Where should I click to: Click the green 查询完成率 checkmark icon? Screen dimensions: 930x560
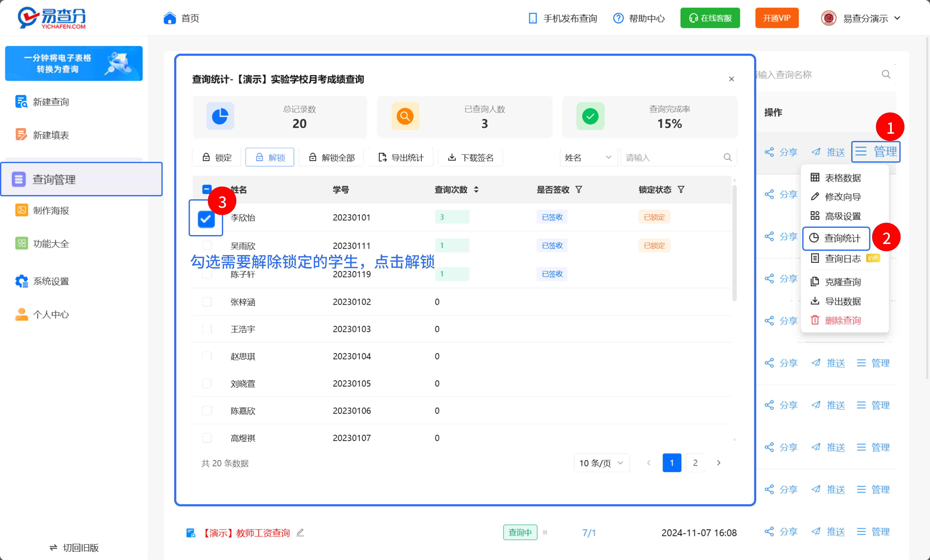(590, 116)
